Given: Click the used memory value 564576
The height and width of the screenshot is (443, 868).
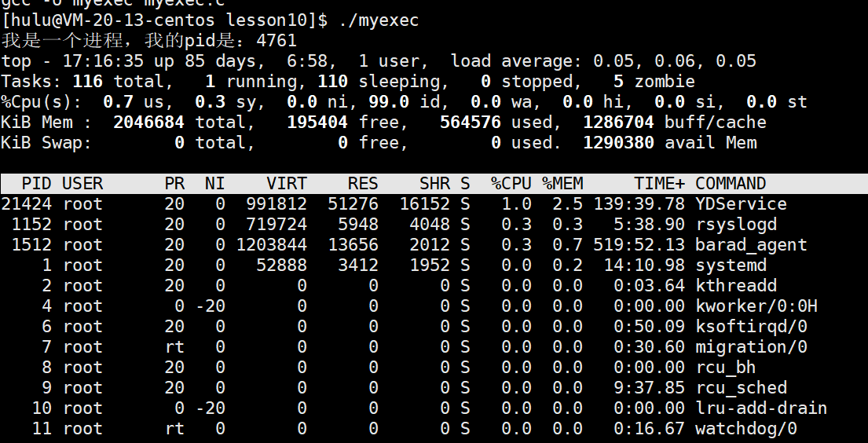Looking at the screenshot, I should pyautogui.click(x=470, y=123).
